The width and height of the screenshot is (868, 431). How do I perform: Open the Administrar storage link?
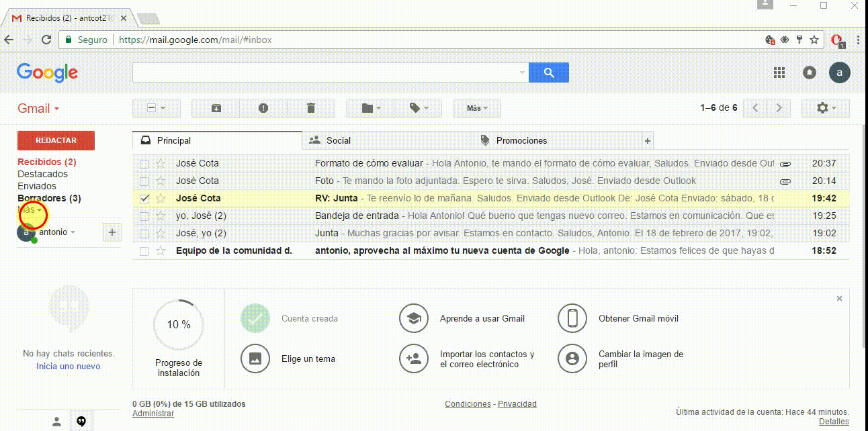(x=153, y=414)
